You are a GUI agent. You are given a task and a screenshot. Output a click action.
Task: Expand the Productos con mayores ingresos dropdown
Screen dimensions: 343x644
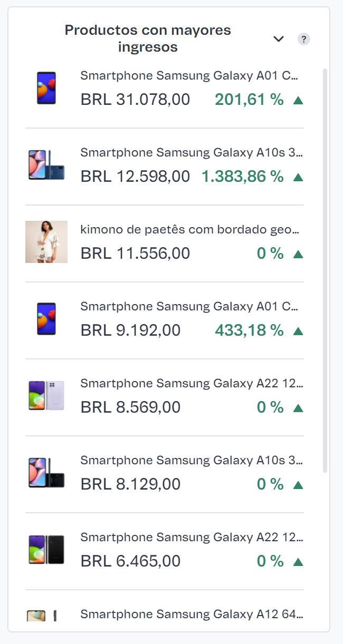[x=279, y=39]
